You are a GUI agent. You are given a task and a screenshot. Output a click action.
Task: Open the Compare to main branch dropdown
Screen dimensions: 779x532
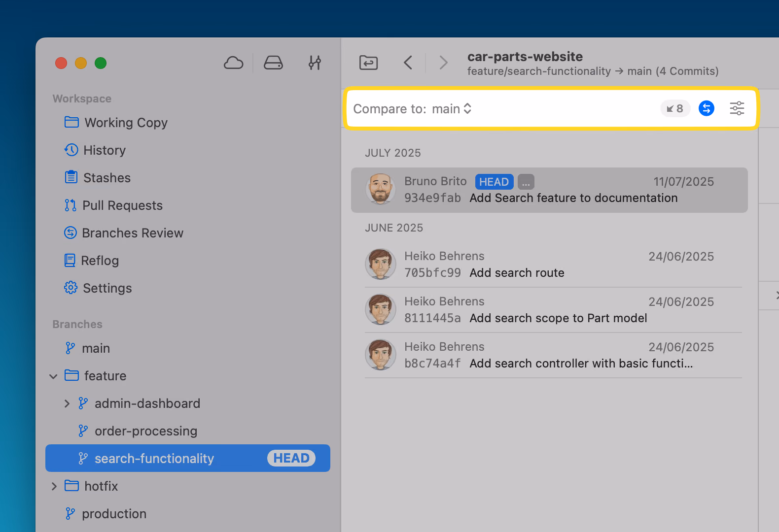click(452, 109)
